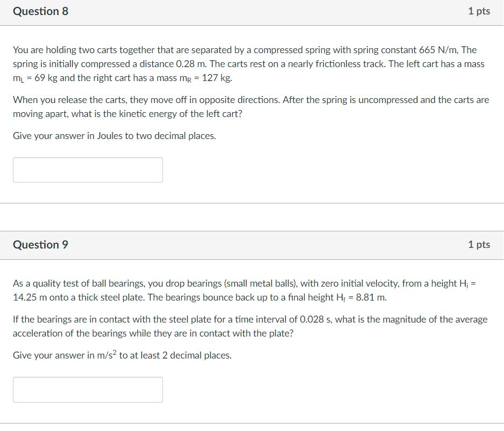This screenshot has width=504, height=431.
Task: Click the "0.28 m" compression distance value
Action: pos(179,64)
